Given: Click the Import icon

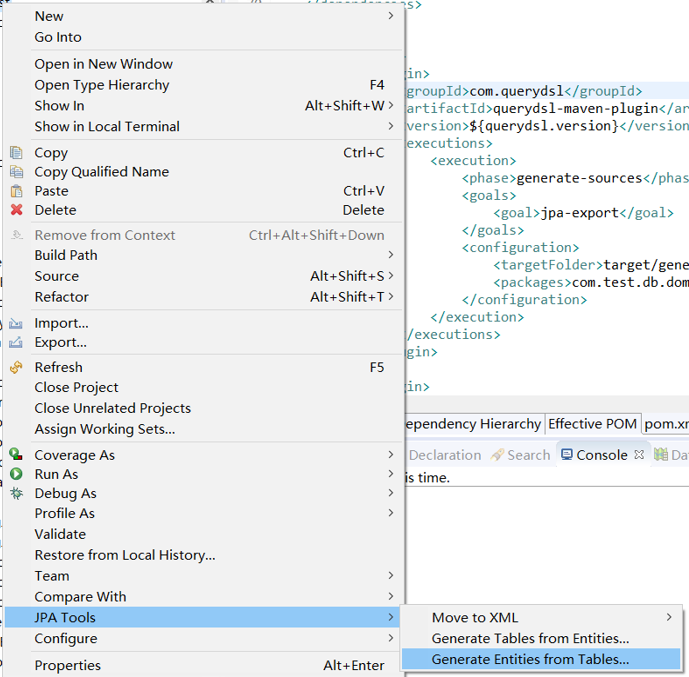Looking at the screenshot, I should coord(16,323).
